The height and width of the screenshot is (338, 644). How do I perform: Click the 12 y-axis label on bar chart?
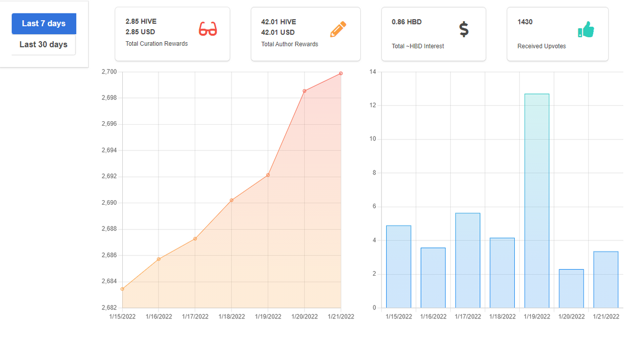pos(373,106)
